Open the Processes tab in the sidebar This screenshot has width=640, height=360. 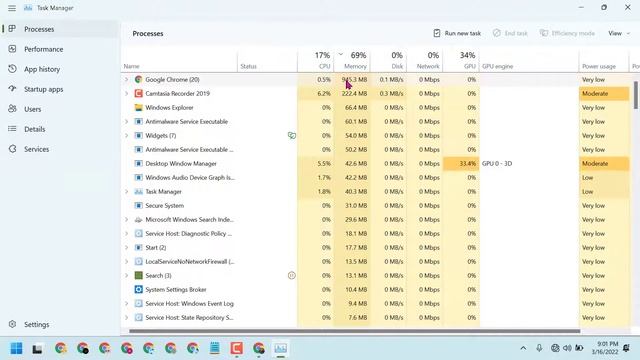pyautogui.click(x=60, y=29)
